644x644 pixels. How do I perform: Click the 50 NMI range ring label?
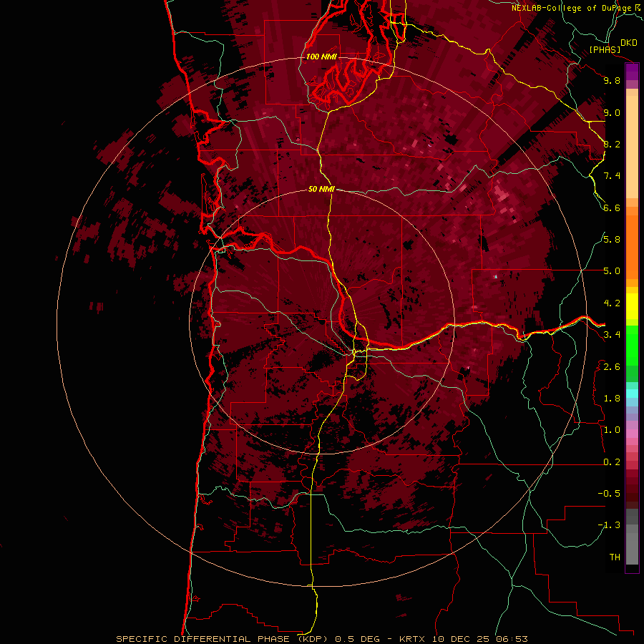321,189
